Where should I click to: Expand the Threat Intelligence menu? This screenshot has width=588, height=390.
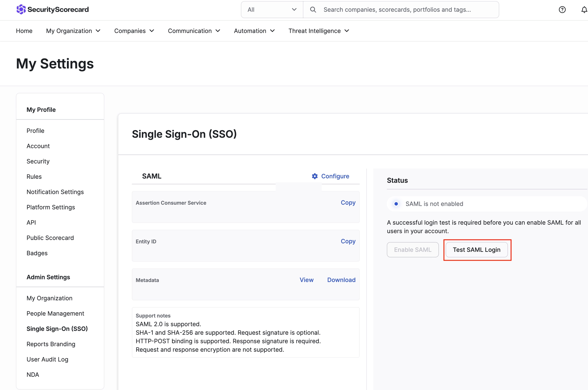(x=319, y=31)
